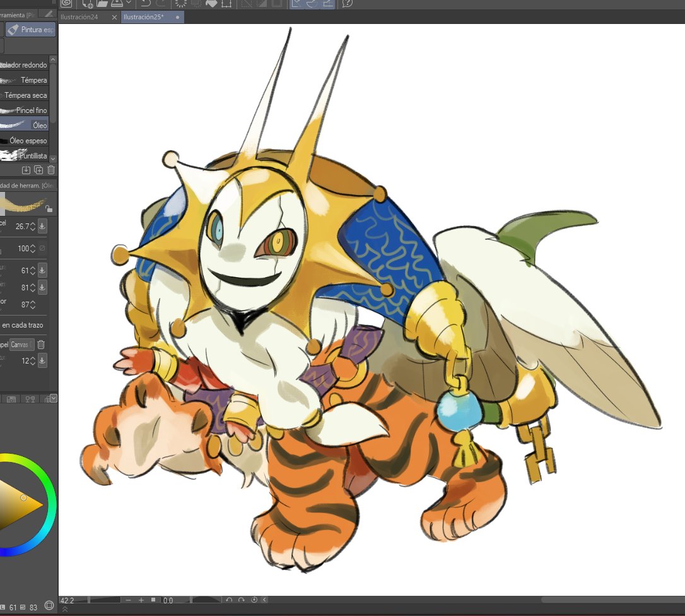Close the Ilustración24 tab

tap(114, 17)
